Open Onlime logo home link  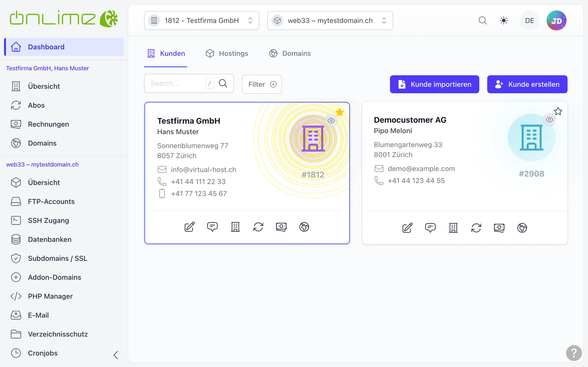[64, 18]
